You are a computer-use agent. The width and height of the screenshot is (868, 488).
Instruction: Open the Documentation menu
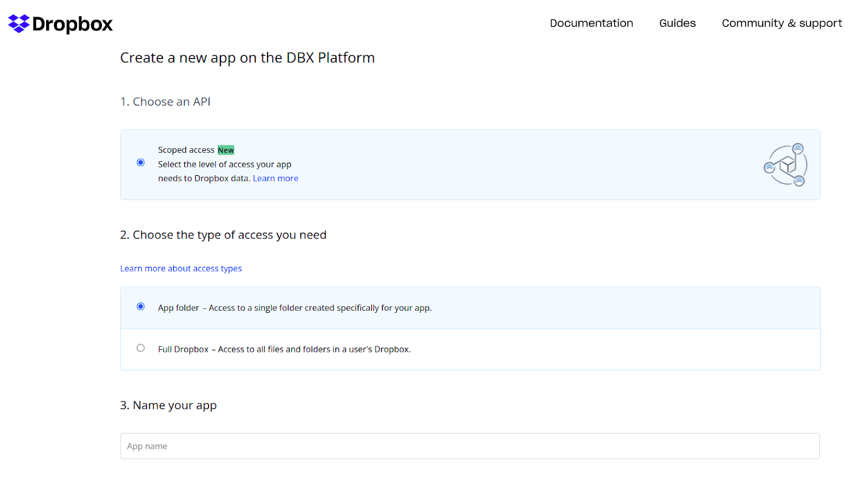click(591, 23)
